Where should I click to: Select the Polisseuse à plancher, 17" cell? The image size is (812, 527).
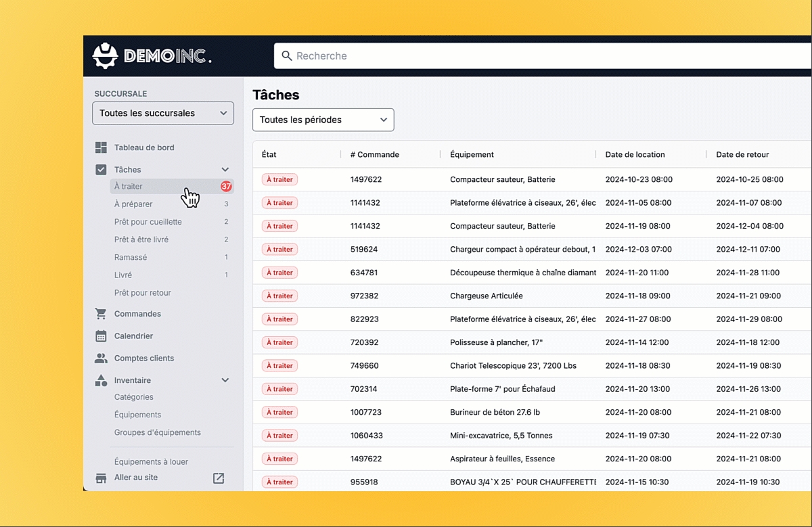coord(497,342)
